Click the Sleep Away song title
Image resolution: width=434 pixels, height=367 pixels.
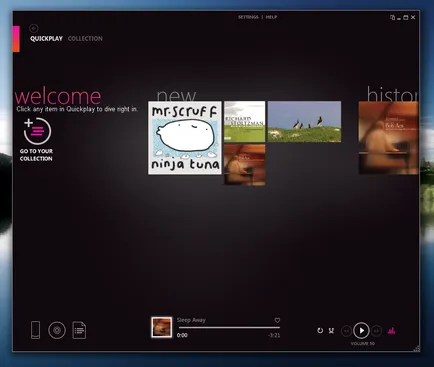tap(191, 320)
